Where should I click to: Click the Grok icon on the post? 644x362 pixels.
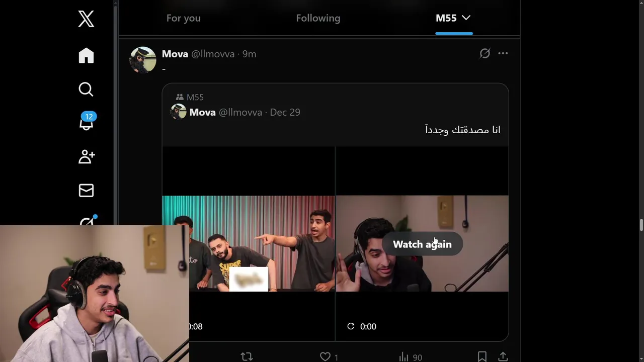[x=485, y=53]
